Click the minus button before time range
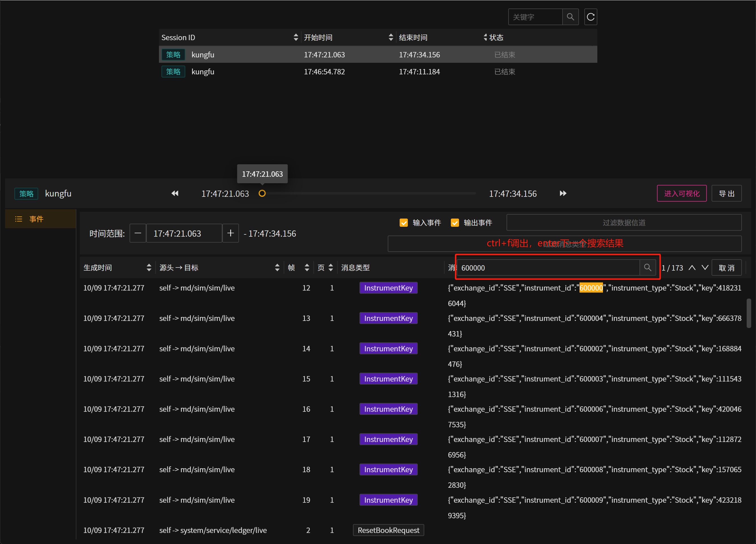This screenshot has height=544, width=756. [x=138, y=233]
